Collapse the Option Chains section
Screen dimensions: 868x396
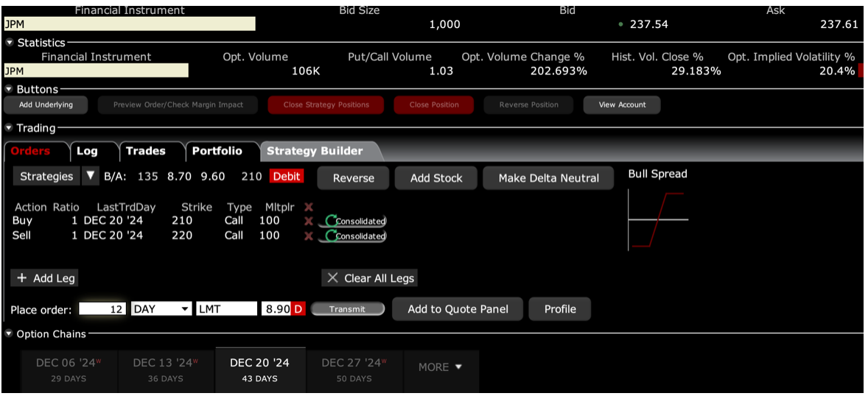pos(10,334)
